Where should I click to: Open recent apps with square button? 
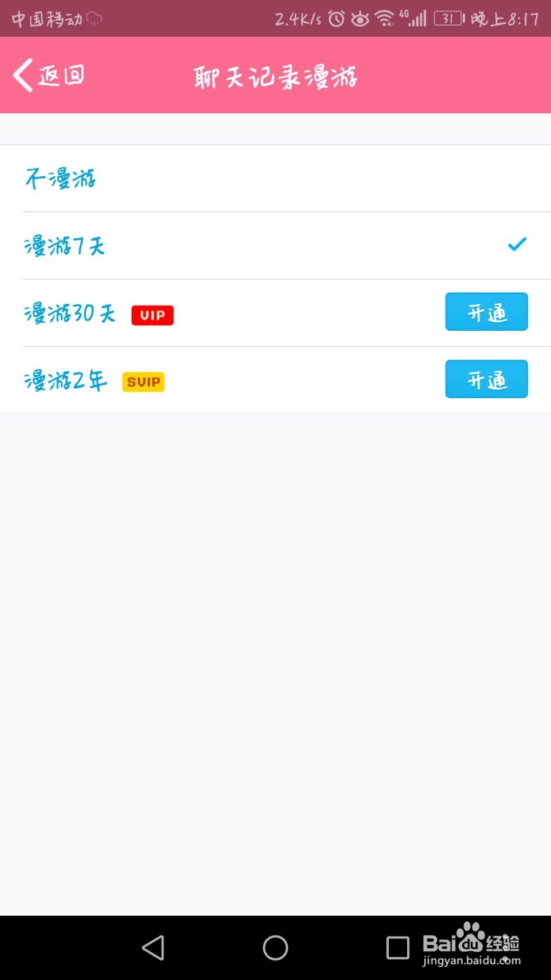pyautogui.click(x=397, y=948)
